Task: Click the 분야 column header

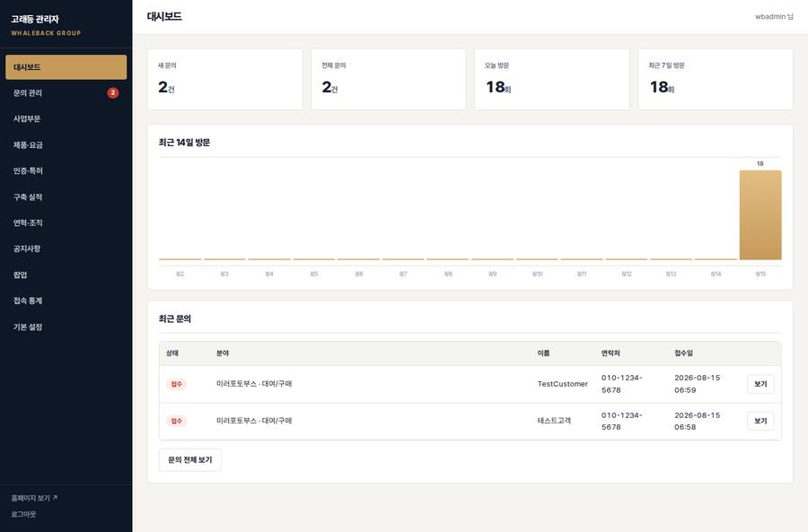Action: tap(223, 353)
